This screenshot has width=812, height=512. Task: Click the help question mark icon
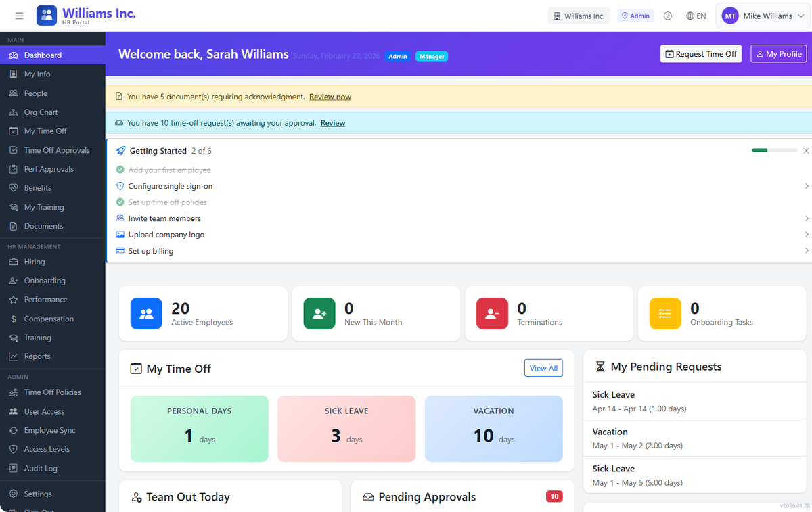pyautogui.click(x=667, y=15)
